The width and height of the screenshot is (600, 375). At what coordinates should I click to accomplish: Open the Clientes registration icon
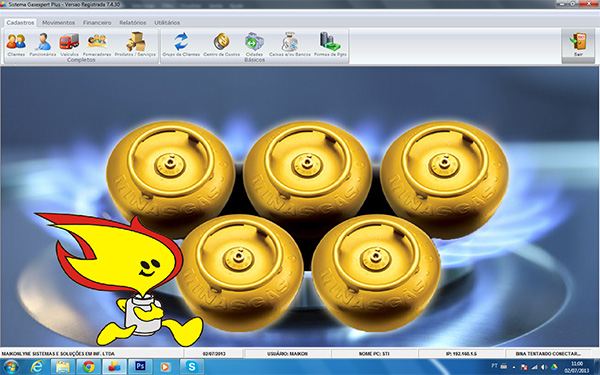click(16, 45)
